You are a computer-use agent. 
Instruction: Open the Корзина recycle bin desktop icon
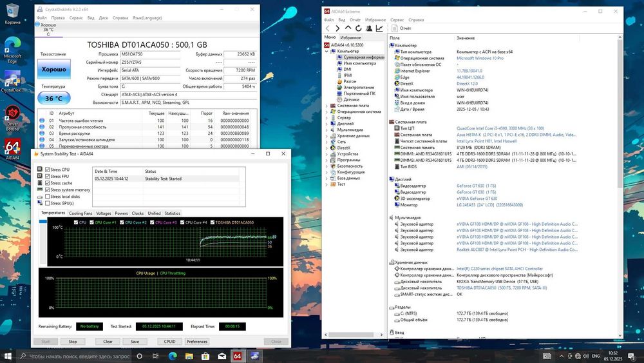(x=12, y=14)
